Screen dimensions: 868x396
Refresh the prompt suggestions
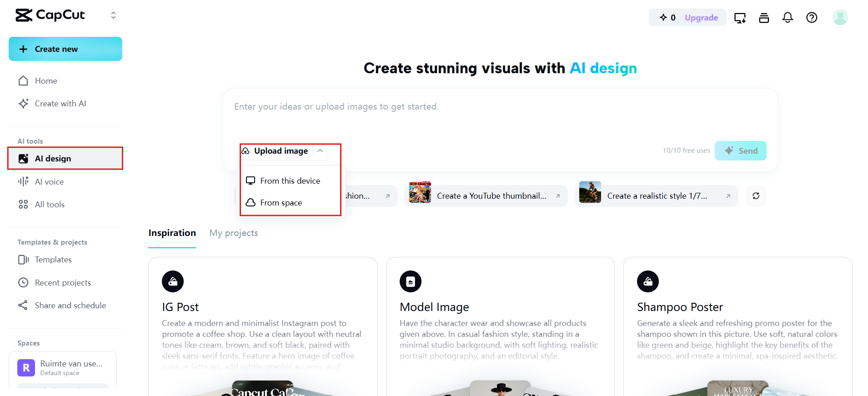[x=756, y=196]
